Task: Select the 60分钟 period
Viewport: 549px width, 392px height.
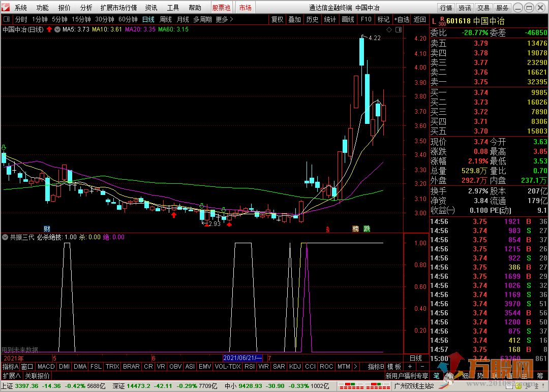Action: (x=128, y=19)
